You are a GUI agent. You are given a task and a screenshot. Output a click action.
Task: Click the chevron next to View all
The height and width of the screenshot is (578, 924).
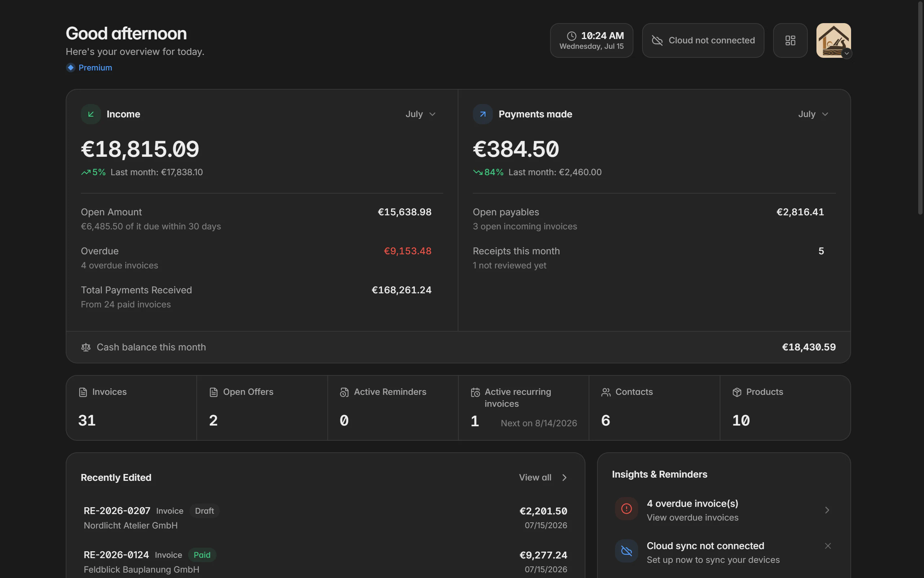pyautogui.click(x=565, y=478)
